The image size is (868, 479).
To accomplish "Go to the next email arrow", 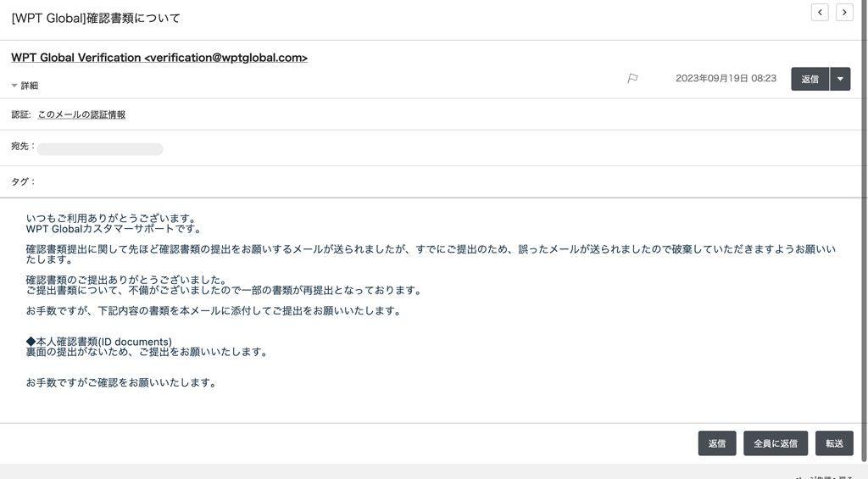I will pos(844,12).
